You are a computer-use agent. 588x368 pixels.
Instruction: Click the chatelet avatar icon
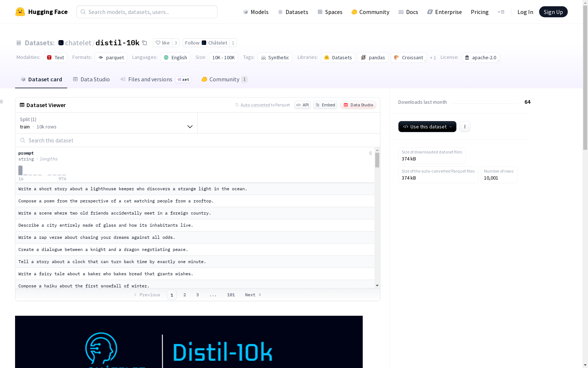click(61, 43)
